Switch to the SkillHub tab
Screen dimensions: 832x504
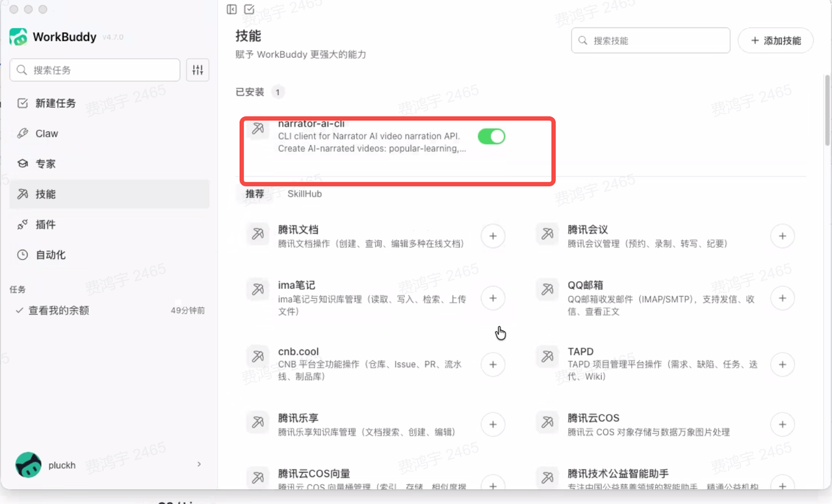coord(305,194)
